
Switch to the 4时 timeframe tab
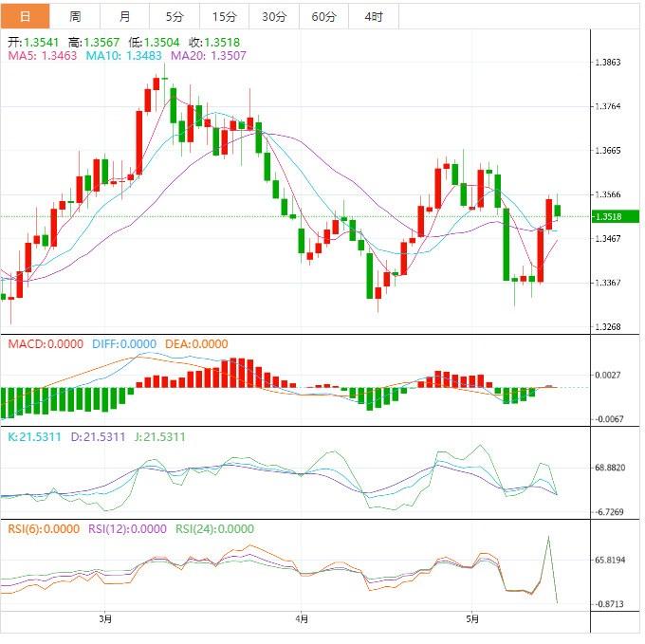tap(373, 16)
